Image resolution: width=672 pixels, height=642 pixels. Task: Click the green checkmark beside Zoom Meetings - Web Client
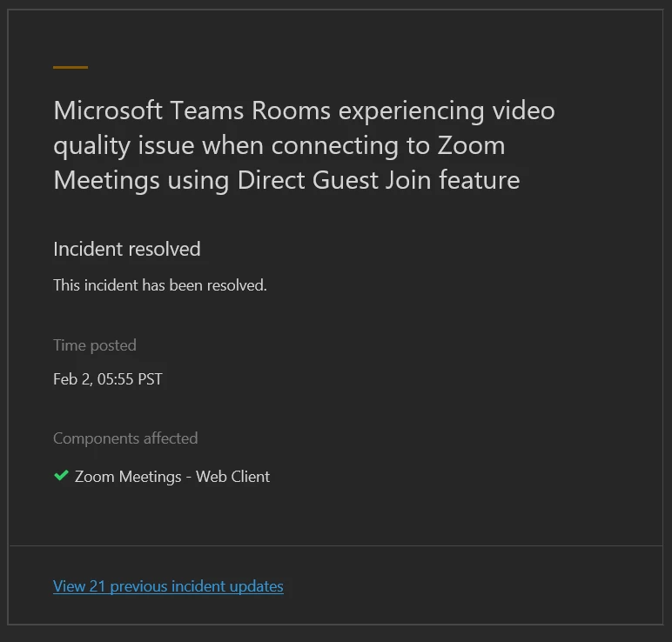click(61, 475)
